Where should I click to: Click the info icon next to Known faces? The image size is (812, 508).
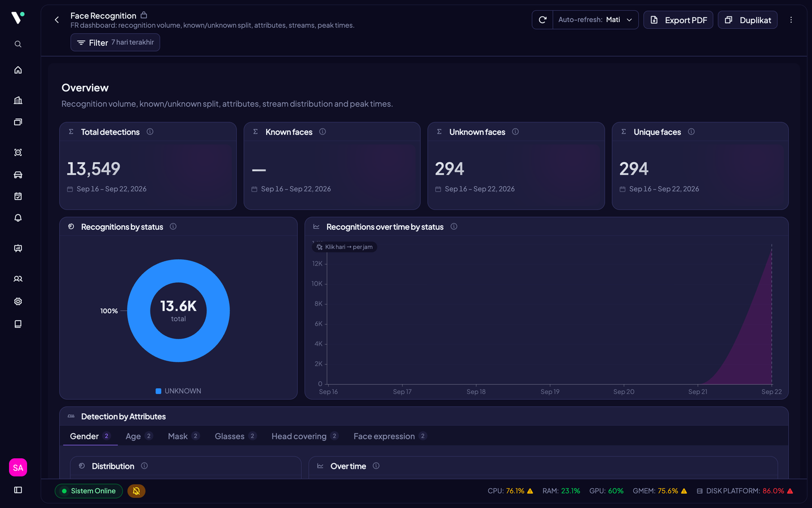tap(323, 132)
